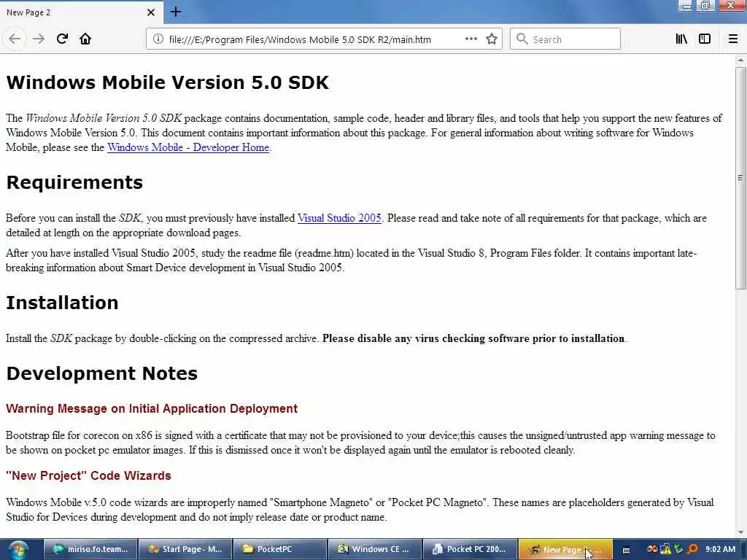The width and height of the screenshot is (747, 560).
Task: Toggle the browser sidebar
Action: pyautogui.click(x=705, y=39)
